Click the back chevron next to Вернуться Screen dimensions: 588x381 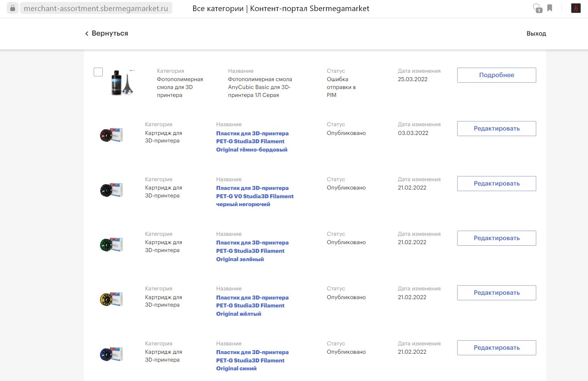point(87,34)
